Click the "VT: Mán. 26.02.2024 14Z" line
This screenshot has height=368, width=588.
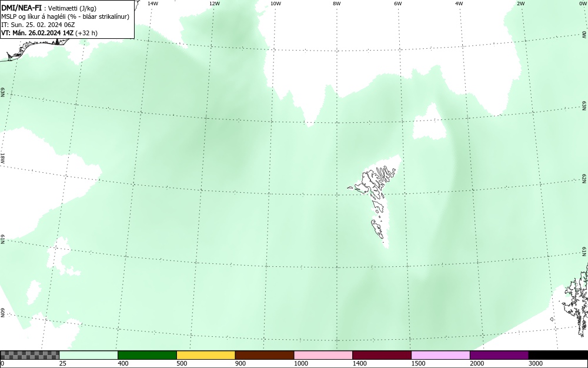click(38, 33)
